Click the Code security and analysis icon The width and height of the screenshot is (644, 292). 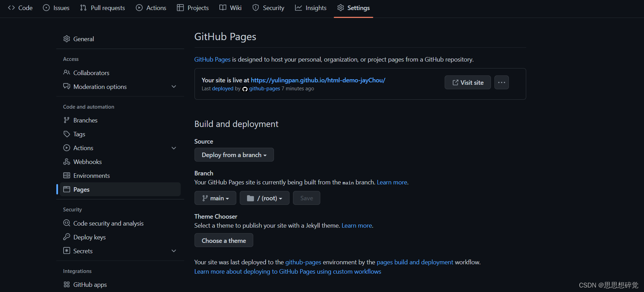67,223
